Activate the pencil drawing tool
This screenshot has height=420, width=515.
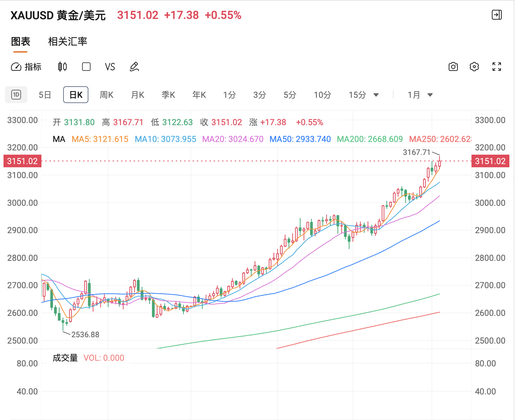coord(134,67)
